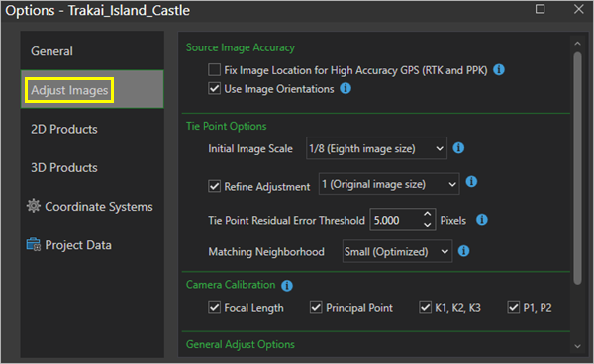This screenshot has height=364, width=594.
Task: Toggle Use Image Orientations checkbox
Action: point(214,89)
